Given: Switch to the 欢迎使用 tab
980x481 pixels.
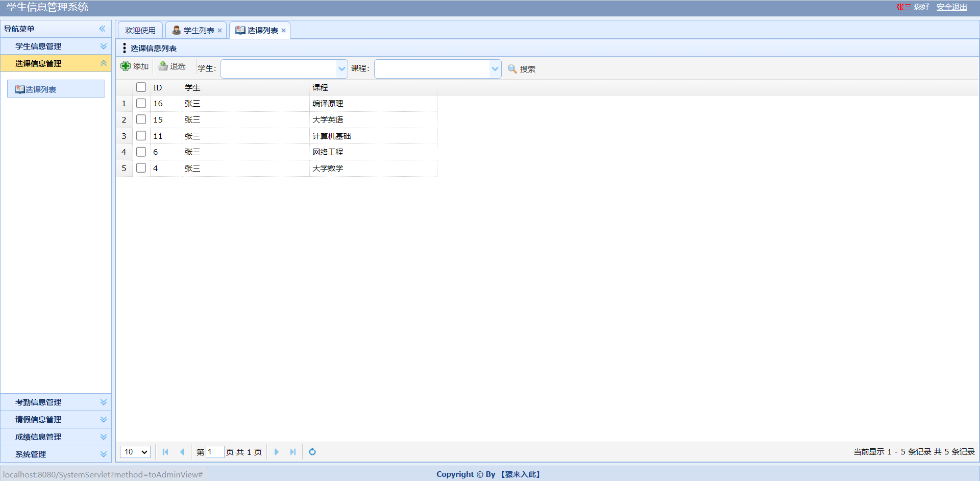Looking at the screenshot, I should 140,31.
